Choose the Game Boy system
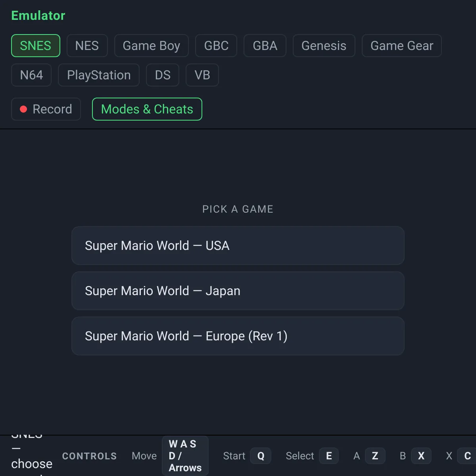This screenshot has height=476, width=476. [x=152, y=46]
